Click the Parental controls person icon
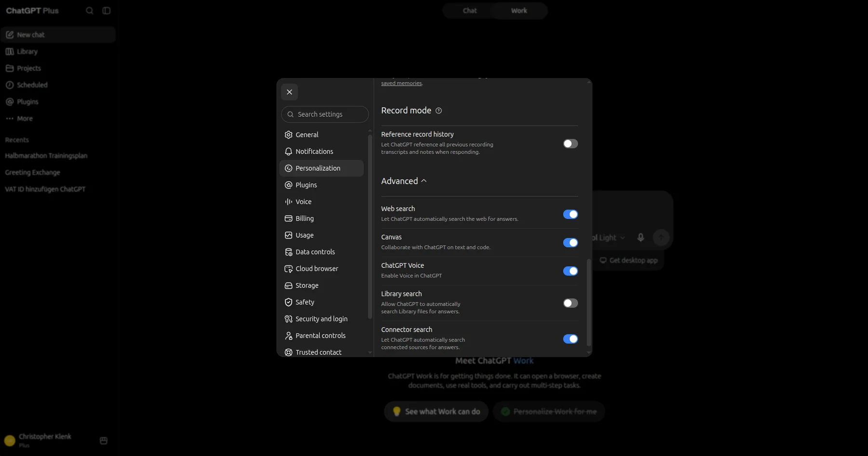The width and height of the screenshot is (868, 456). pos(288,336)
